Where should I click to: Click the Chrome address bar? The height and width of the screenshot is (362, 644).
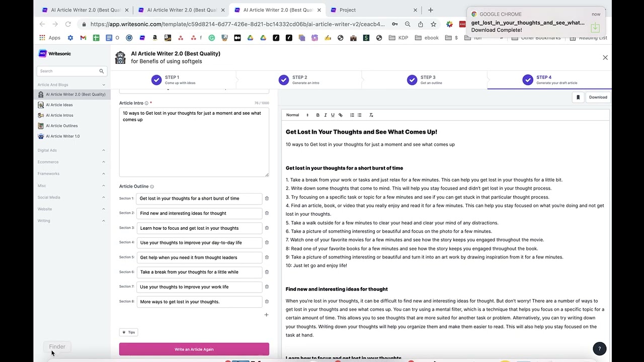tap(237, 24)
